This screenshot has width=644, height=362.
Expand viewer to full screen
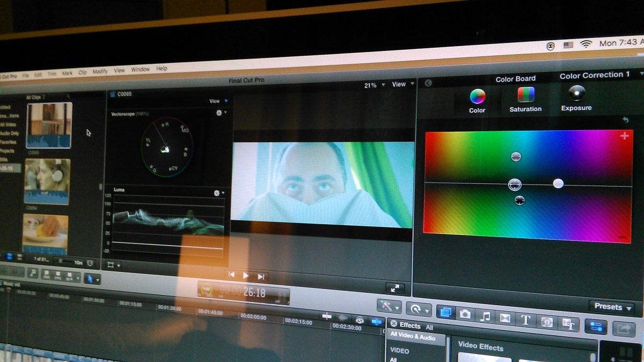[x=395, y=288]
